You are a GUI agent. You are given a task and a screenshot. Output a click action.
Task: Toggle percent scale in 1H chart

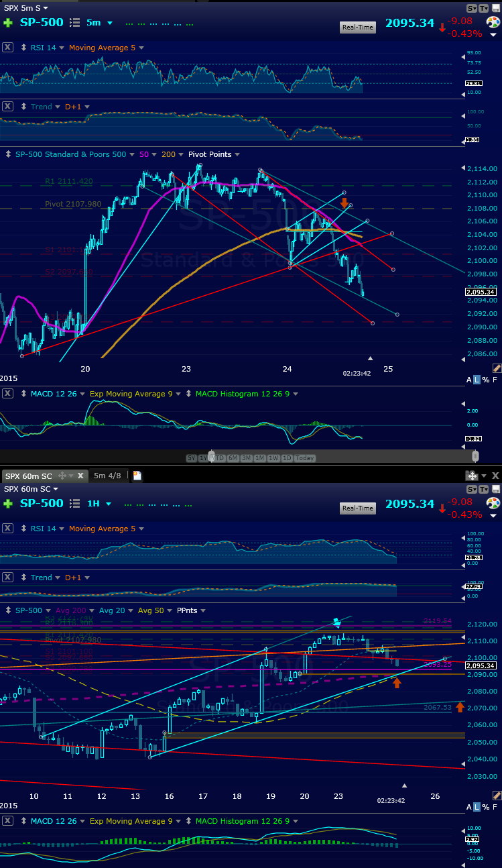(487, 806)
